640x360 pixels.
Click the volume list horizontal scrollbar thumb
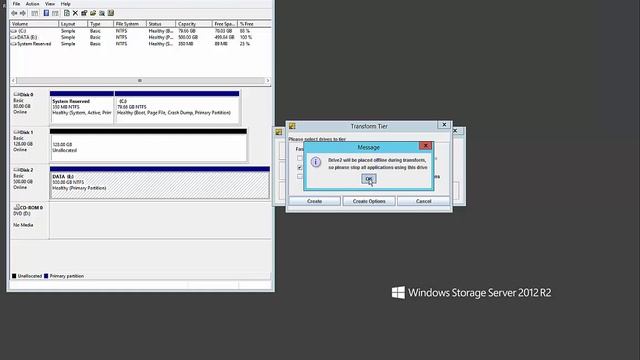pyautogui.click(x=140, y=81)
